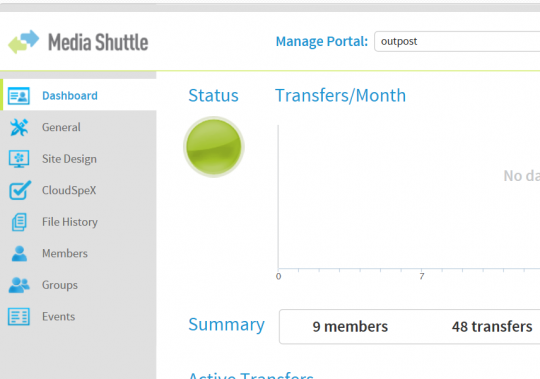Select Site Design in sidebar
The height and width of the screenshot is (379, 540).
point(69,159)
